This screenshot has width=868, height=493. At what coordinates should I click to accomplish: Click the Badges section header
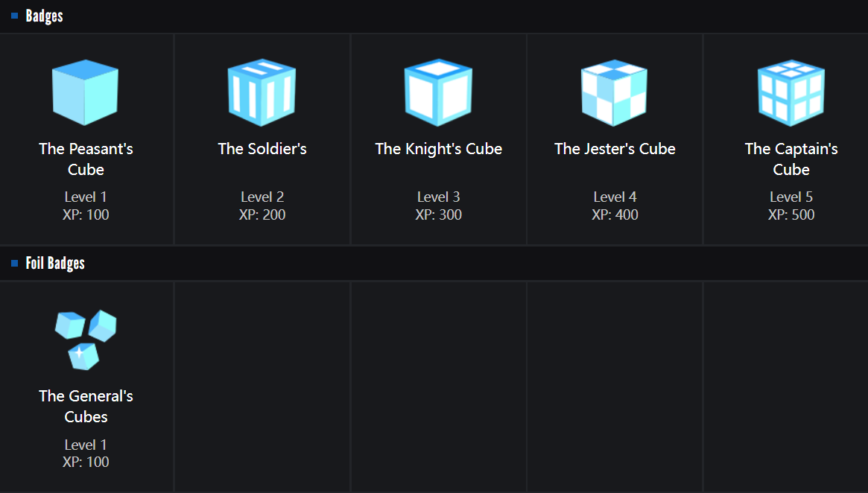(x=44, y=16)
